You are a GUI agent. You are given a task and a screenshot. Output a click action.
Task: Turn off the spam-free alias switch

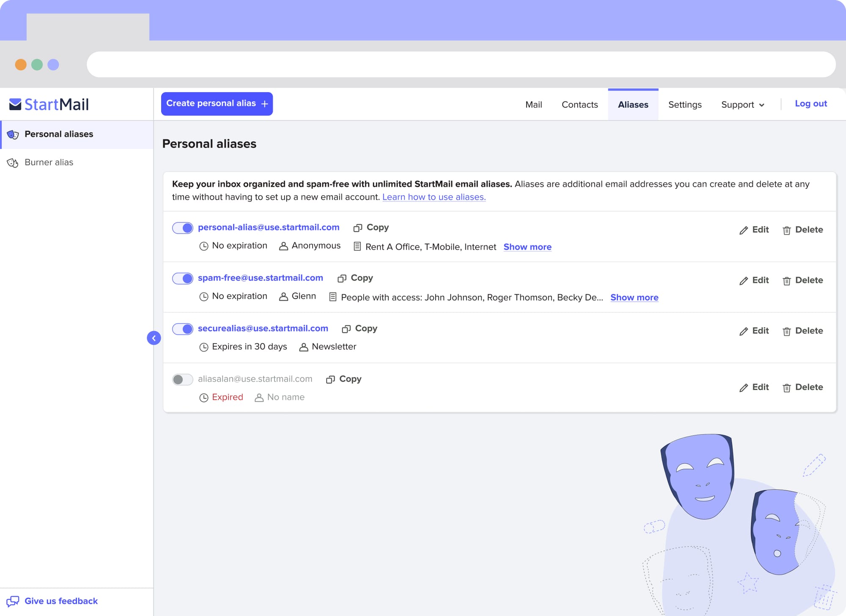tap(183, 278)
